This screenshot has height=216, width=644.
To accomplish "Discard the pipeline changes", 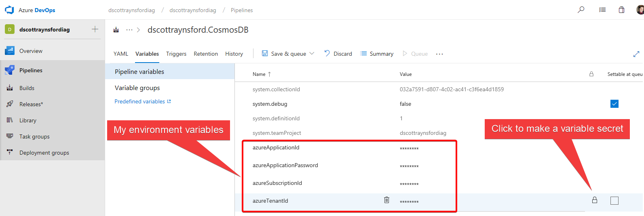I will (x=338, y=54).
